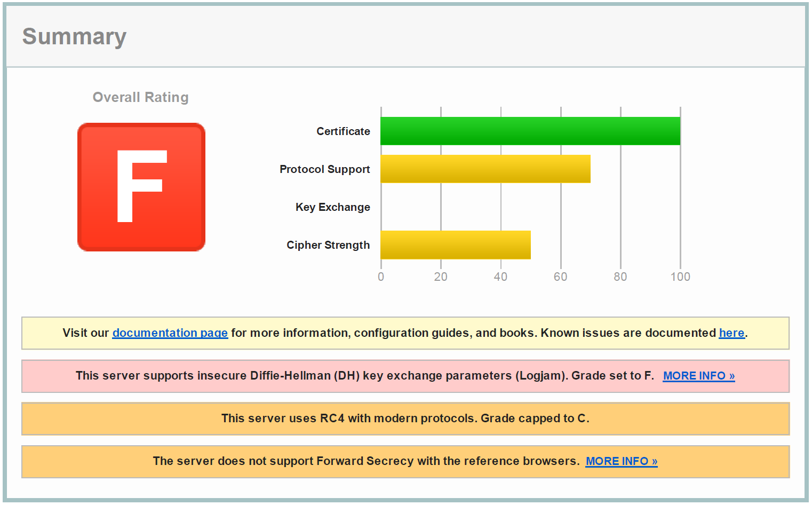Click the '100' axis tick label
Viewport: 812px width, 505px height.
[680, 277]
